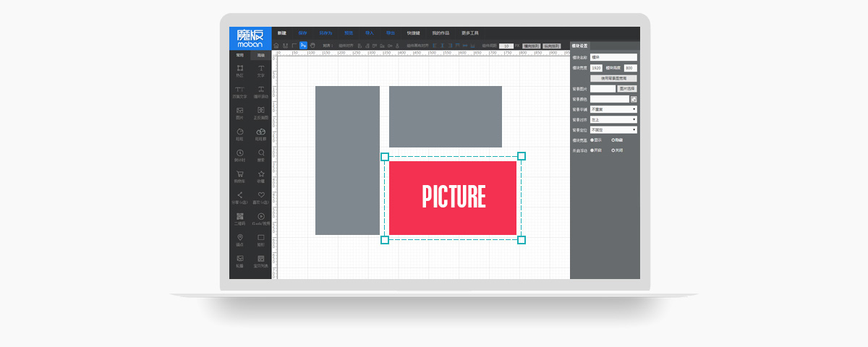The height and width of the screenshot is (347, 868).
Task: Activate the highlighted pointer select tool
Action: click(304, 45)
